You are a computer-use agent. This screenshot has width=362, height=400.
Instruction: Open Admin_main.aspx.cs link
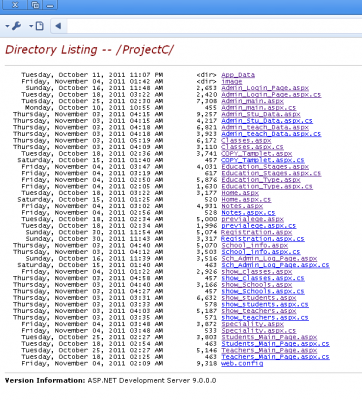coord(259,108)
